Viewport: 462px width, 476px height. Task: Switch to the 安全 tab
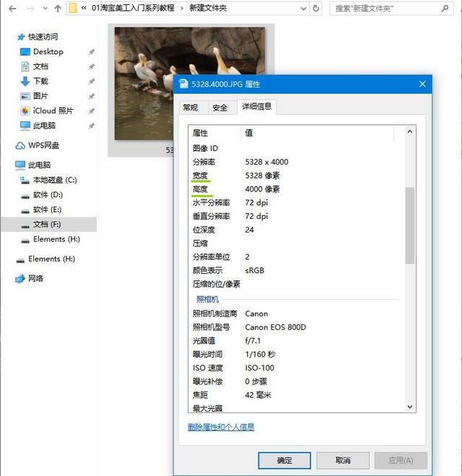(x=220, y=108)
